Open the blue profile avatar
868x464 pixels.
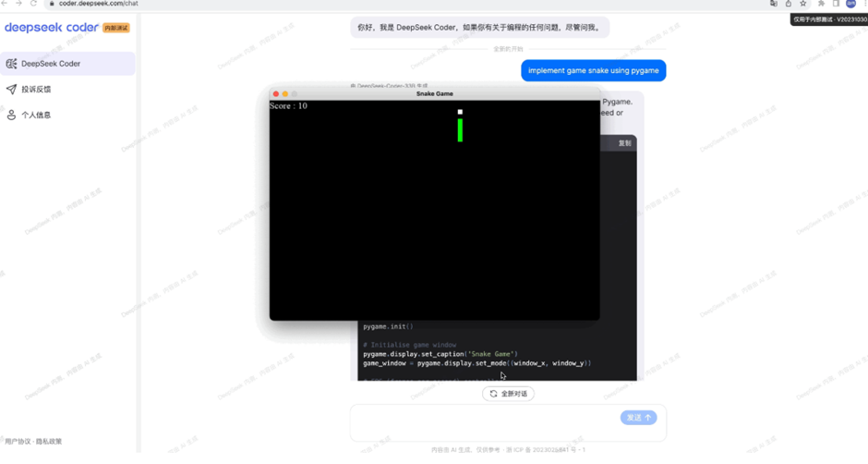[x=850, y=4]
